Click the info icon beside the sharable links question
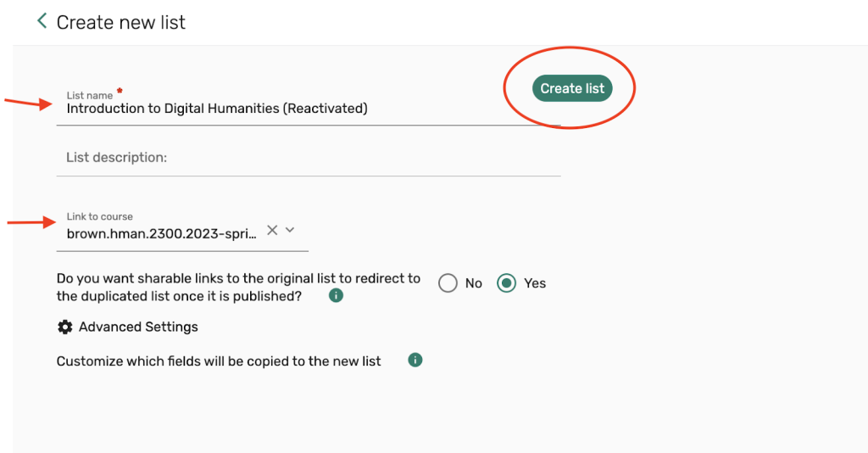 point(336,296)
